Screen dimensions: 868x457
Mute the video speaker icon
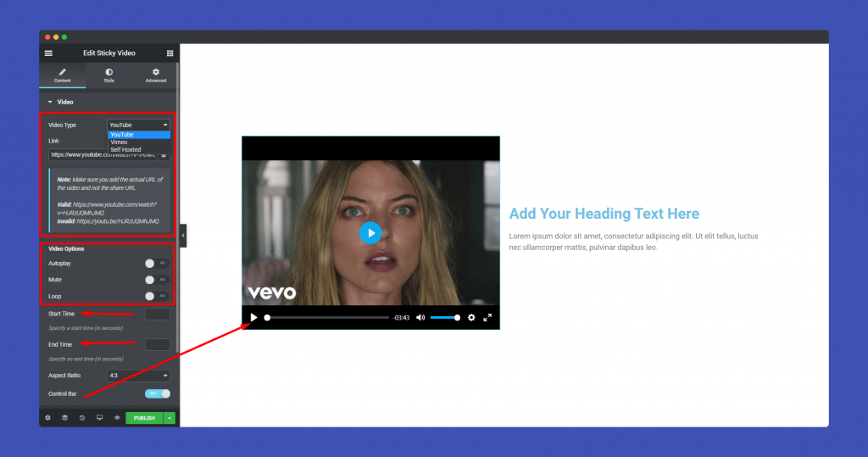[x=420, y=317]
